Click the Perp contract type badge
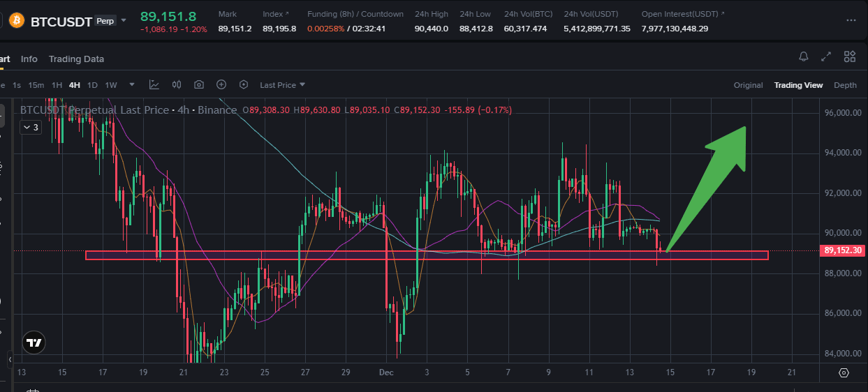This screenshot has height=392, width=868. [x=105, y=22]
